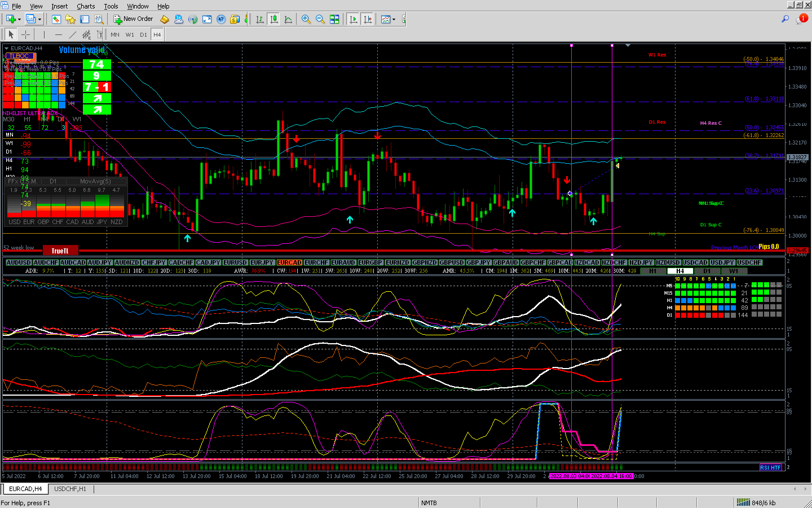Viewport: 812px width, 508px height.
Task: Select the crosshair cursor tool
Action: (x=26, y=34)
